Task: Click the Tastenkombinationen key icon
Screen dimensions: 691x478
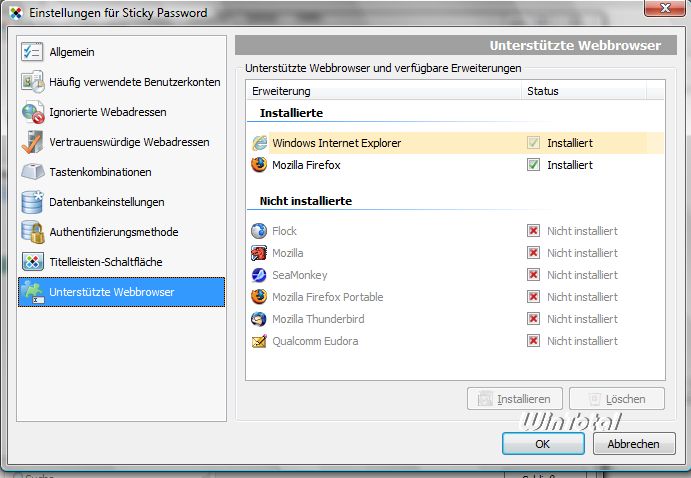Action: [x=33, y=172]
